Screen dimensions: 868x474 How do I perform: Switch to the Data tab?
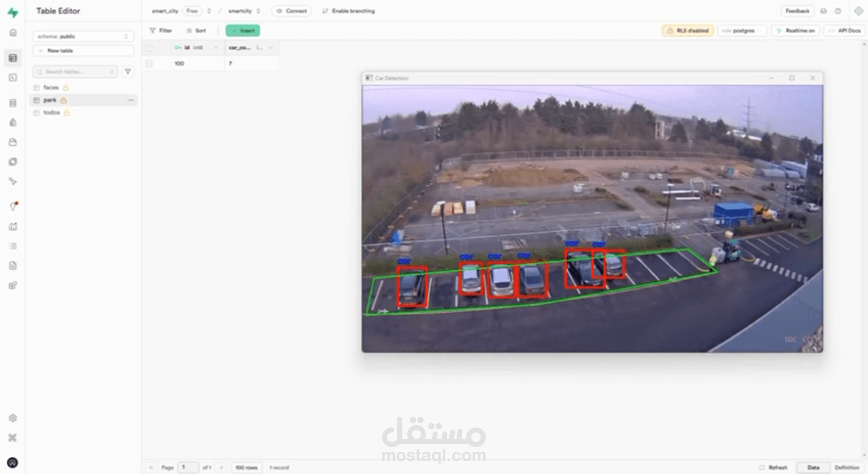point(813,467)
